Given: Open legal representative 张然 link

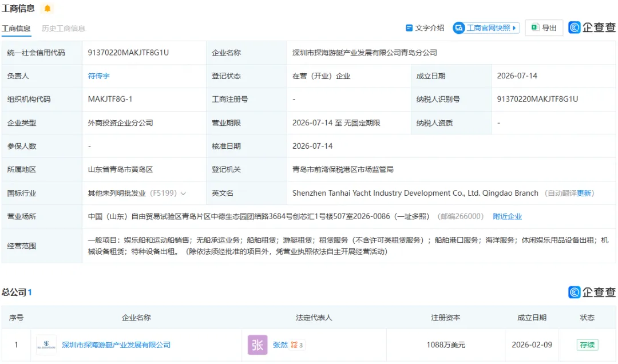Looking at the screenshot, I should [280, 345].
